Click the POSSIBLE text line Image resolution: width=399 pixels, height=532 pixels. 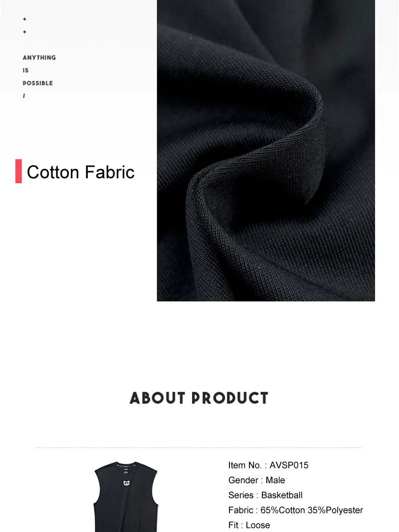coord(37,83)
